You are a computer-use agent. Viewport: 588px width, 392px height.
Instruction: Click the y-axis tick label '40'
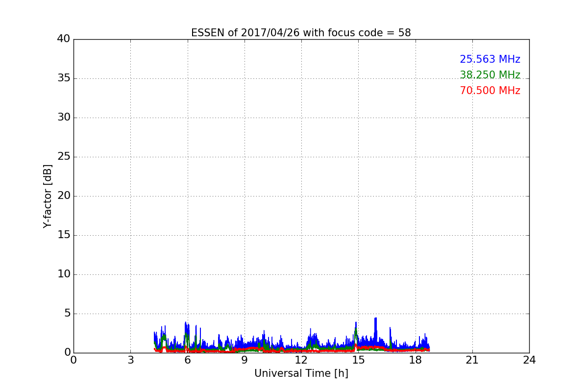click(64, 39)
